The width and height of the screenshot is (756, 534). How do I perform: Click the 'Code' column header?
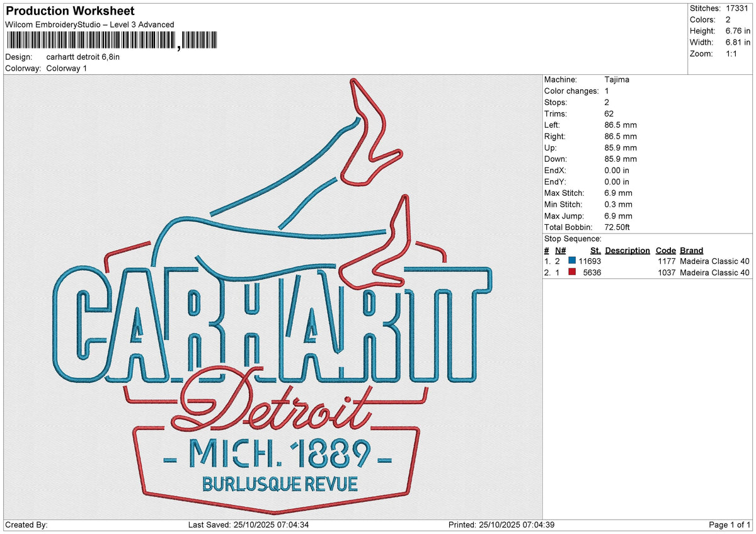pos(665,250)
